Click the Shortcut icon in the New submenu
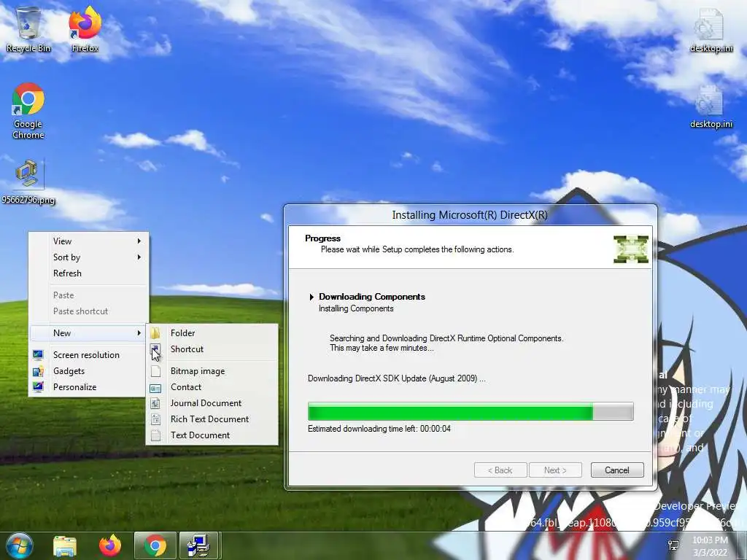This screenshot has height=560, width=747. (x=155, y=349)
